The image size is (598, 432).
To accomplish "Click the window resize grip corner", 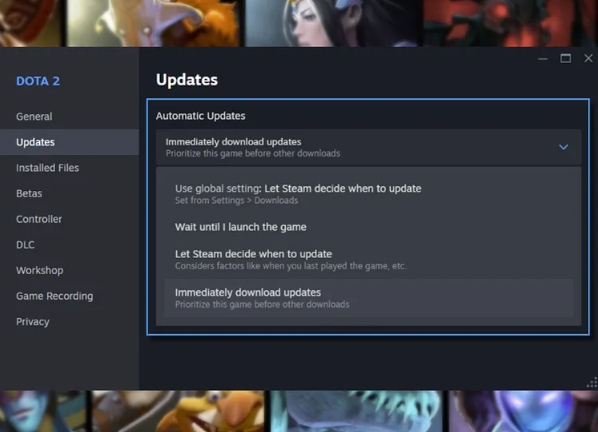I will [592, 382].
